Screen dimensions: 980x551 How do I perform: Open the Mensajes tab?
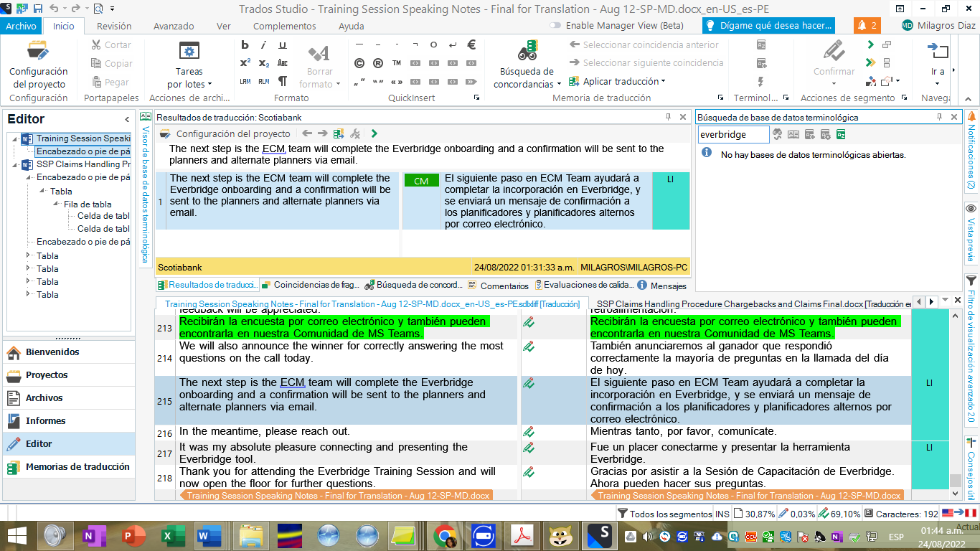[x=661, y=286]
